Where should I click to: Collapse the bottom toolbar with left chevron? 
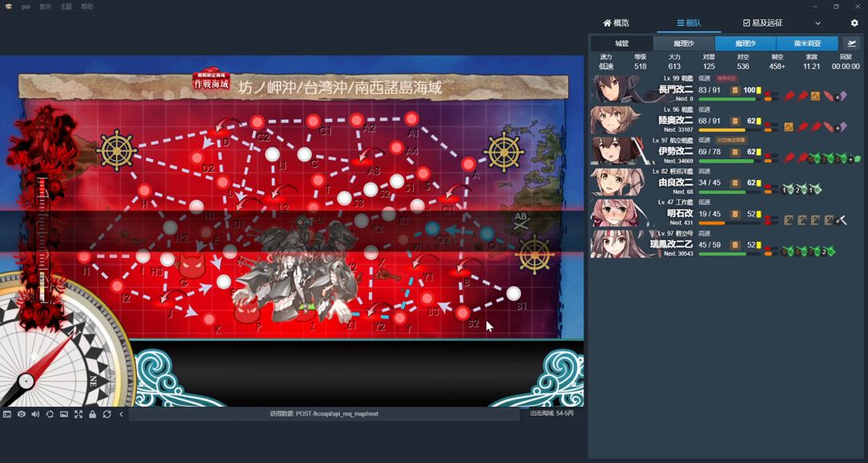click(121, 414)
